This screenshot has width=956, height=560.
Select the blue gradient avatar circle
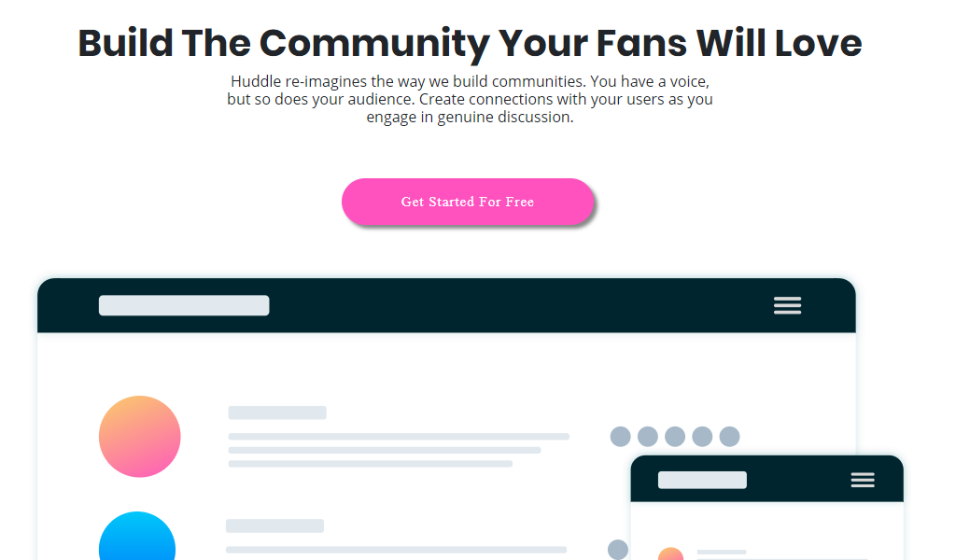[x=137, y=537]
